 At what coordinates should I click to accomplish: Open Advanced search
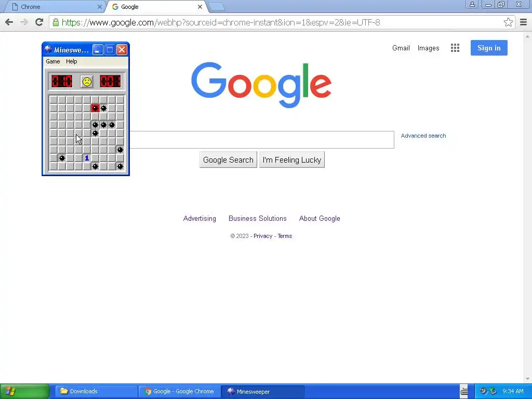(x=423, y=136)
